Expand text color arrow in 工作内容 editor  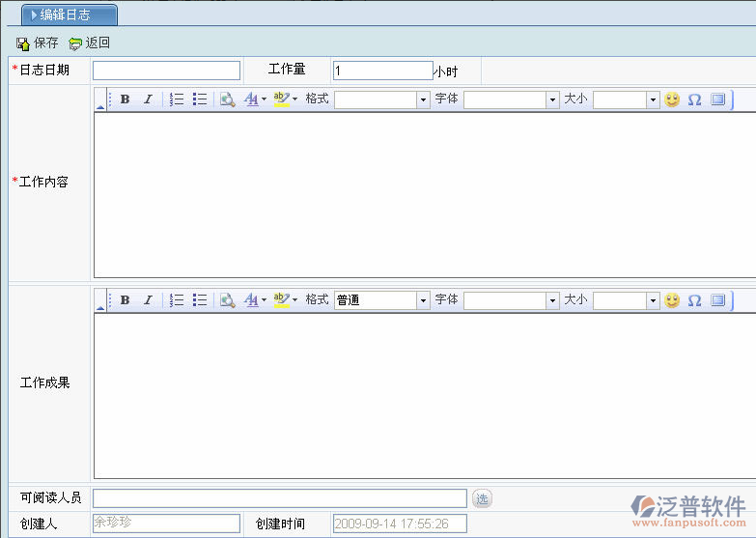coord(264,99)
